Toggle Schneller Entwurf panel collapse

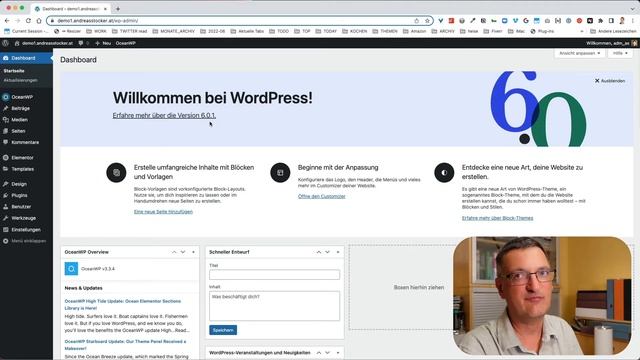click(x=338, y=252)
